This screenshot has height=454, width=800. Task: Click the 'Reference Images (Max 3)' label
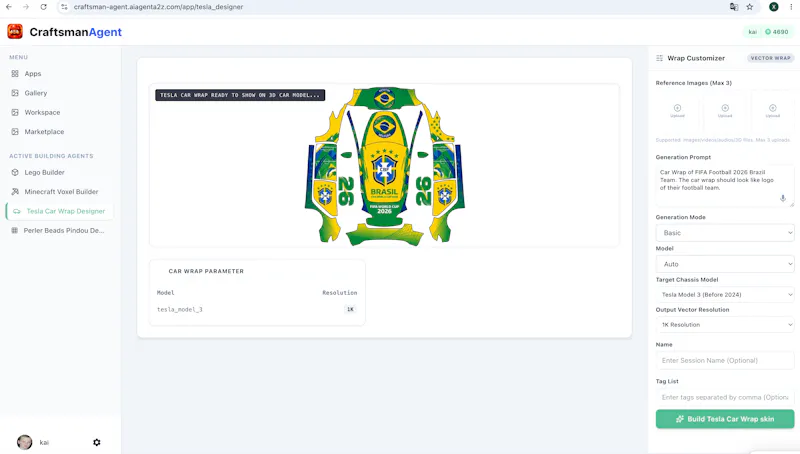coord(693,83)
